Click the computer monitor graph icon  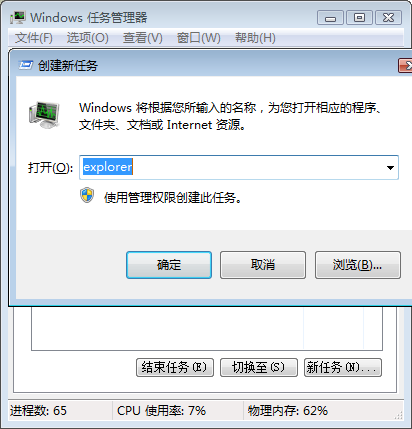(44, 115)
